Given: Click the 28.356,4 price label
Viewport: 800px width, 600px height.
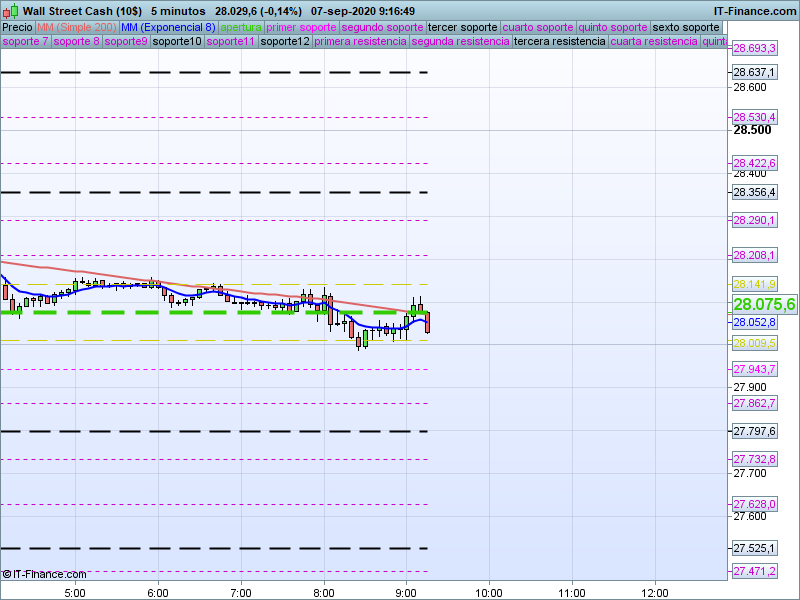Looking at the screenshot, I should (754, 192).
